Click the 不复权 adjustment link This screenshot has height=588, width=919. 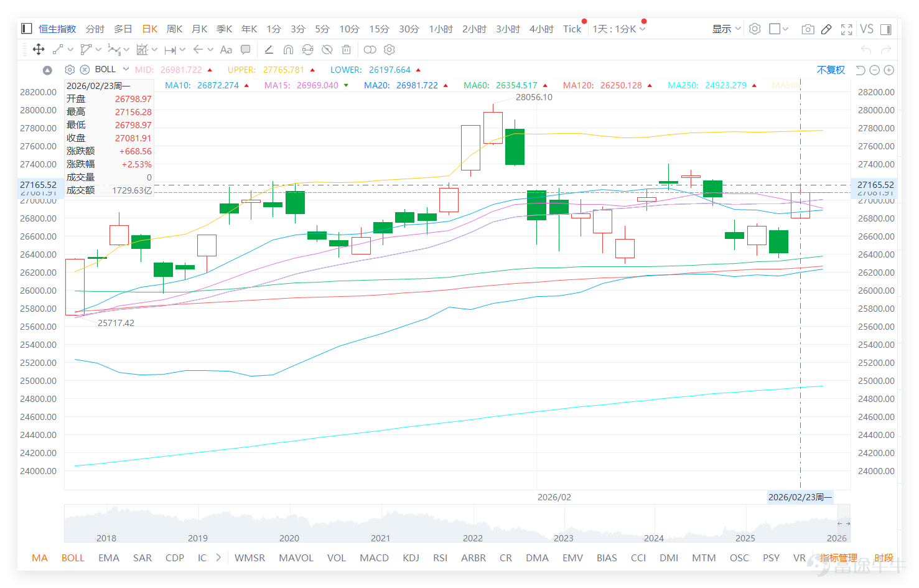pyautogui.click(x=831, y=70)
